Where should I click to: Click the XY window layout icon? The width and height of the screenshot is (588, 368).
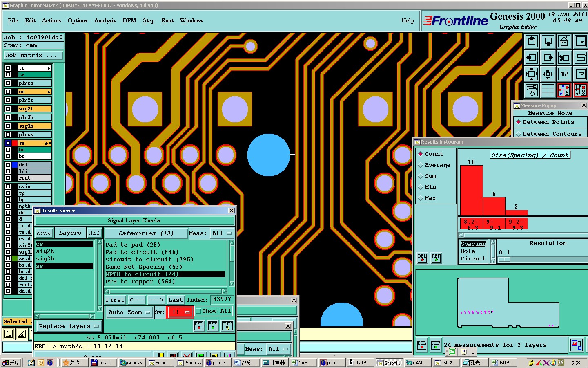(581, 41)
